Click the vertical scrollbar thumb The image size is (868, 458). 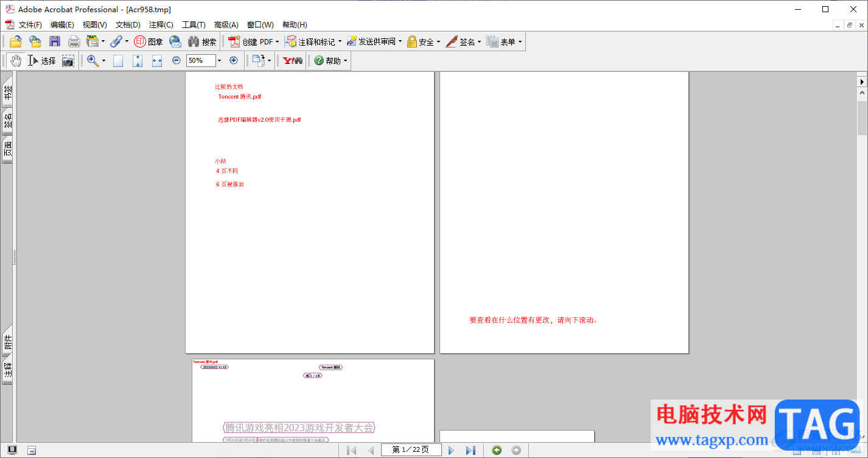[862, 118]
